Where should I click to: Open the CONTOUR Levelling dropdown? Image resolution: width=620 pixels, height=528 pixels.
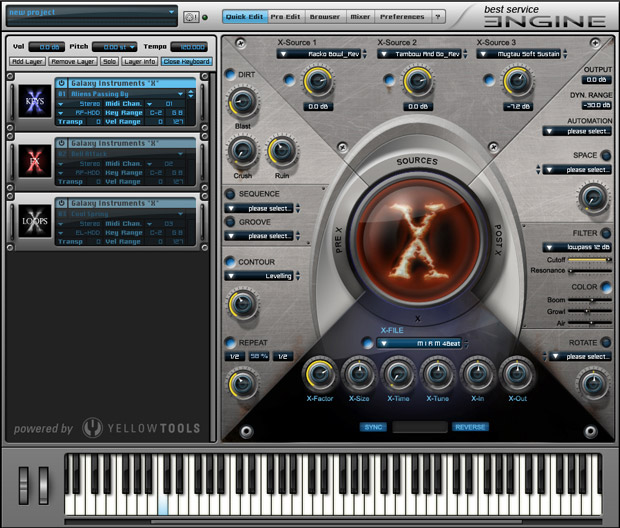coord(259,276)
